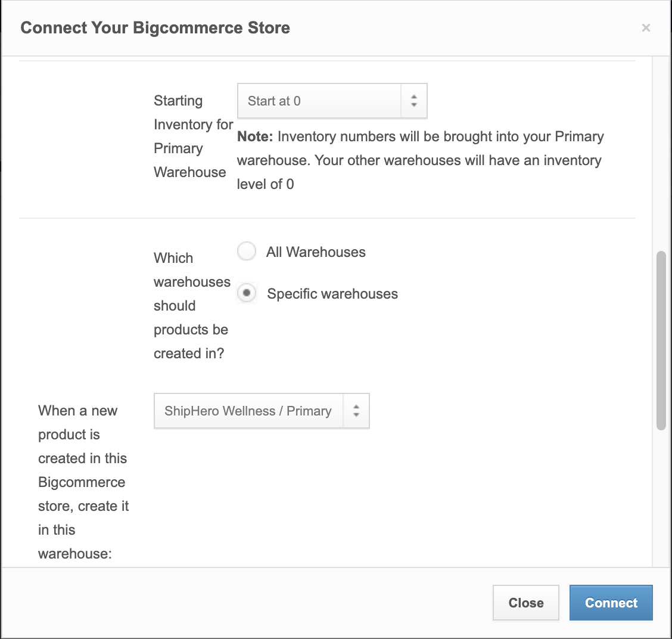This screenshot has height=639, width=672.
Task: Select the Specific warehouses radio button
Action: point(247,293)
